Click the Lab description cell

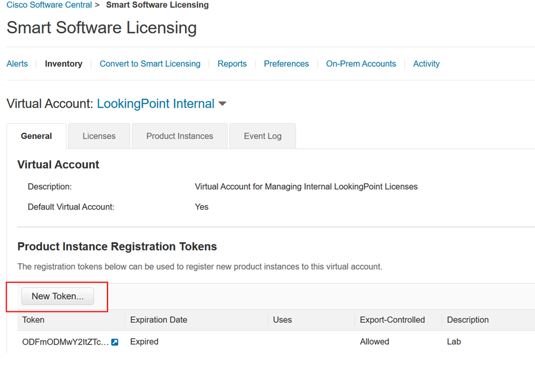click(454, 342)
